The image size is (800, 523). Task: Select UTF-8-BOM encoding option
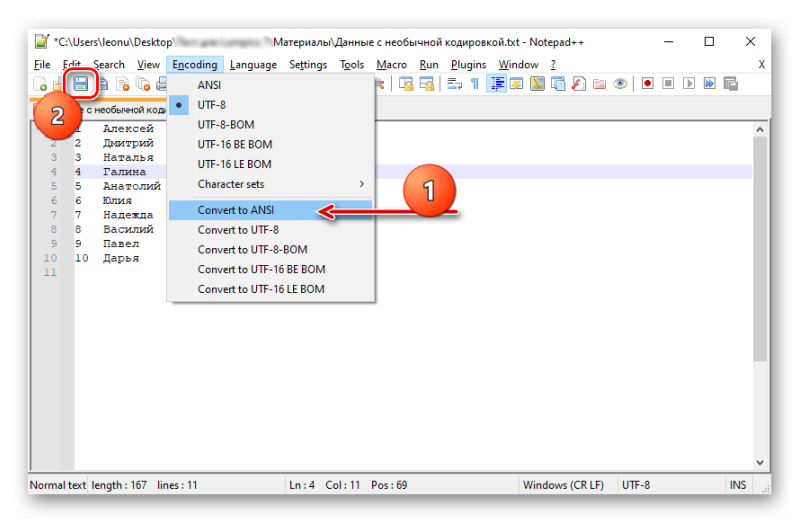pyautogui.click(x=271, y=124)
